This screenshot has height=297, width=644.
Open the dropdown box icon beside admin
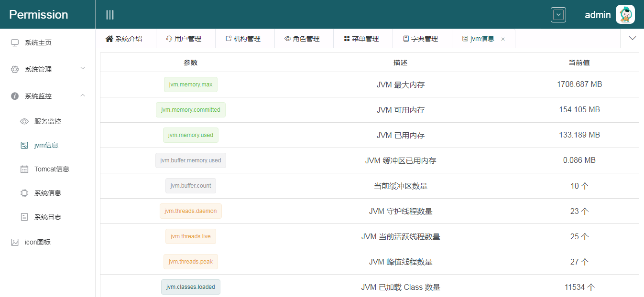[x=558, y=15]
